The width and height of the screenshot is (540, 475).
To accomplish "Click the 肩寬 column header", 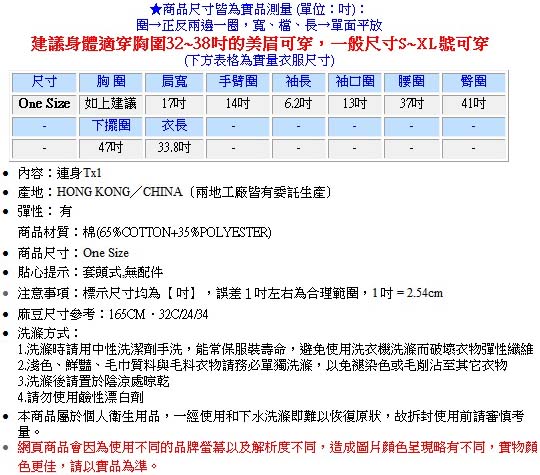I will coord(174,82).
